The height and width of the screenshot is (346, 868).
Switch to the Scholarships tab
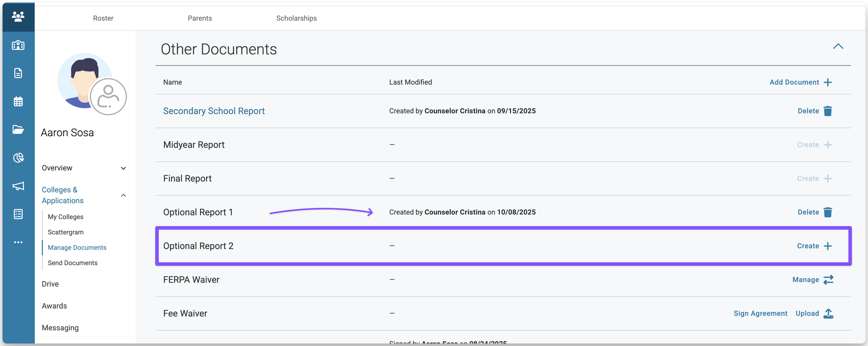click(x=296, y=18)
